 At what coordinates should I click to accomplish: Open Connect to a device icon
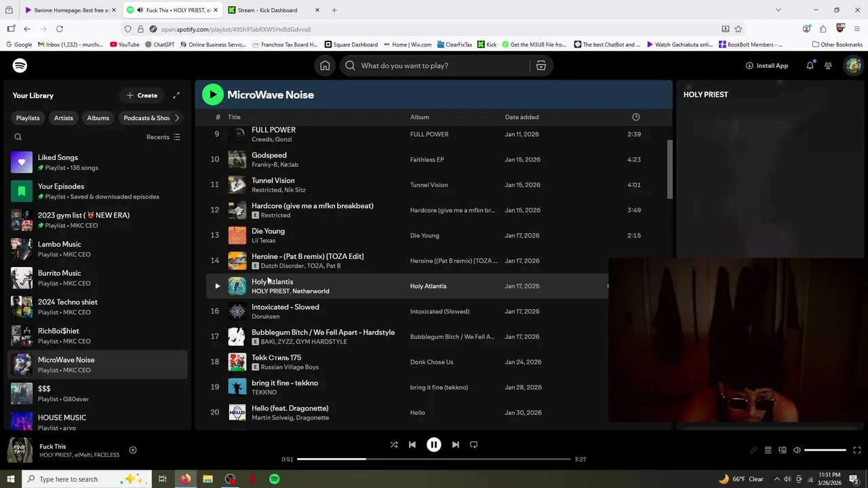tap(783, 450)
